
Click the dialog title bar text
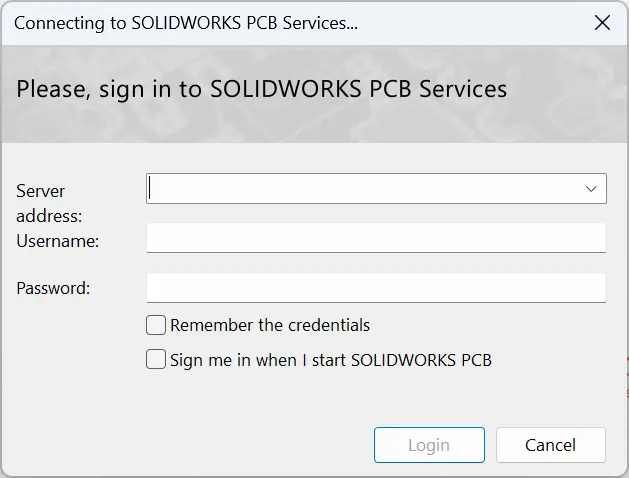point(186,23)
